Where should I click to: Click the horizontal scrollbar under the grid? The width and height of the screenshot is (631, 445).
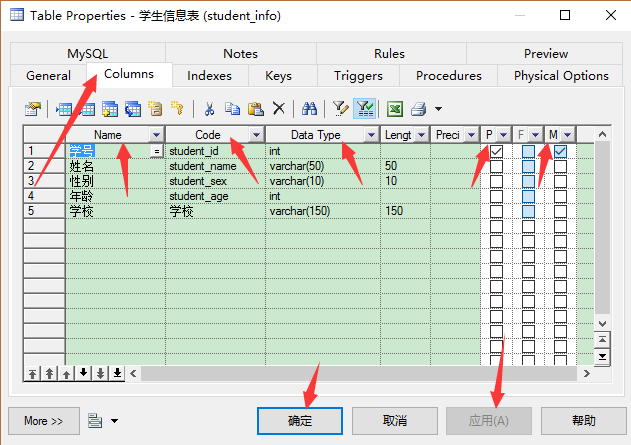[350, 373]
